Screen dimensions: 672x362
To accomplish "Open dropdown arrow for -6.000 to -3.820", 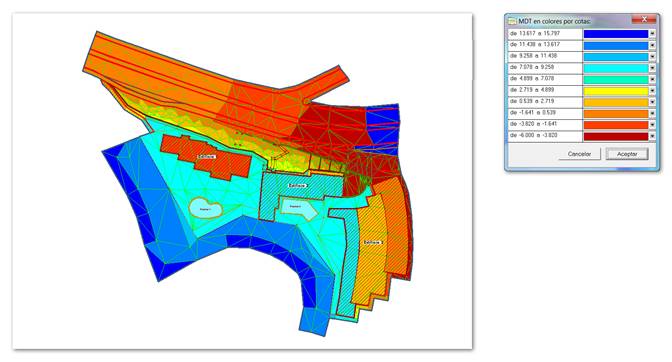I will tap(652, 136).
